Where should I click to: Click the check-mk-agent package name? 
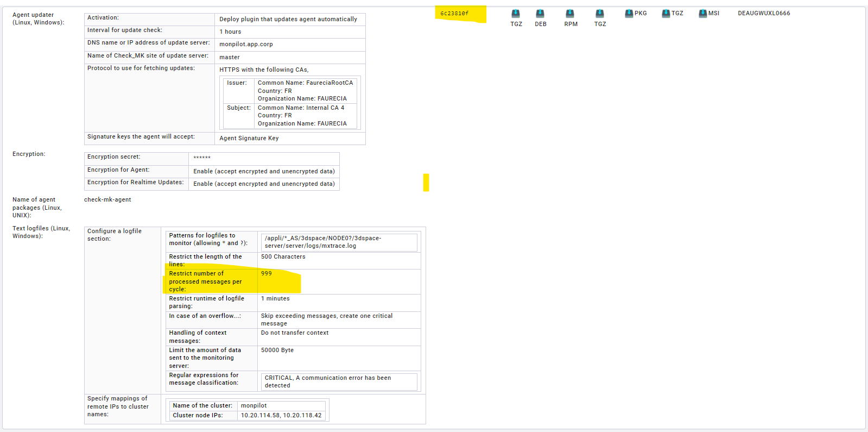pyautogui.click(x=107, y=200)
